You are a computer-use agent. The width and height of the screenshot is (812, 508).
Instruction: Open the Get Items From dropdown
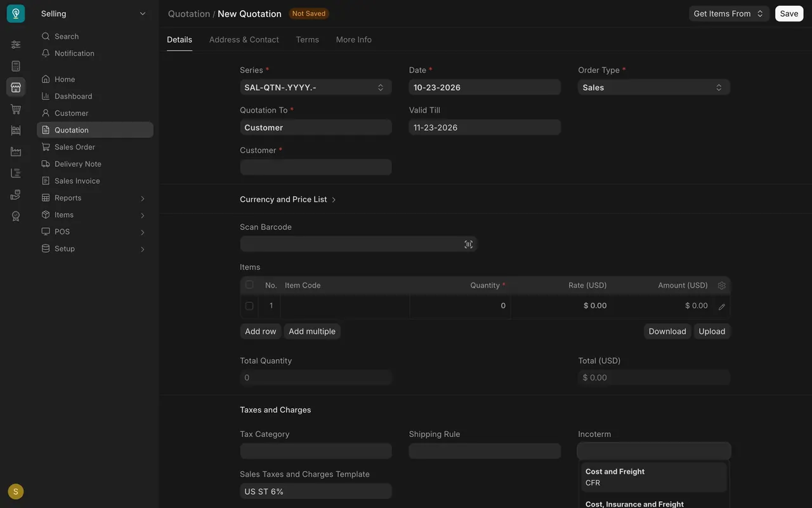[x=729, y=13]
